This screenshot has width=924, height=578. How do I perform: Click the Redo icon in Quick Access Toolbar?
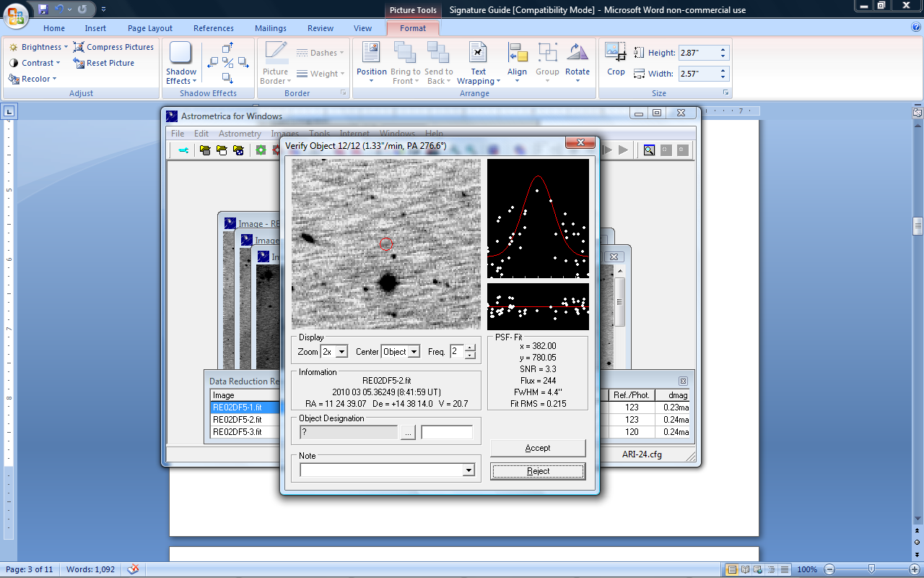(82, 9)
